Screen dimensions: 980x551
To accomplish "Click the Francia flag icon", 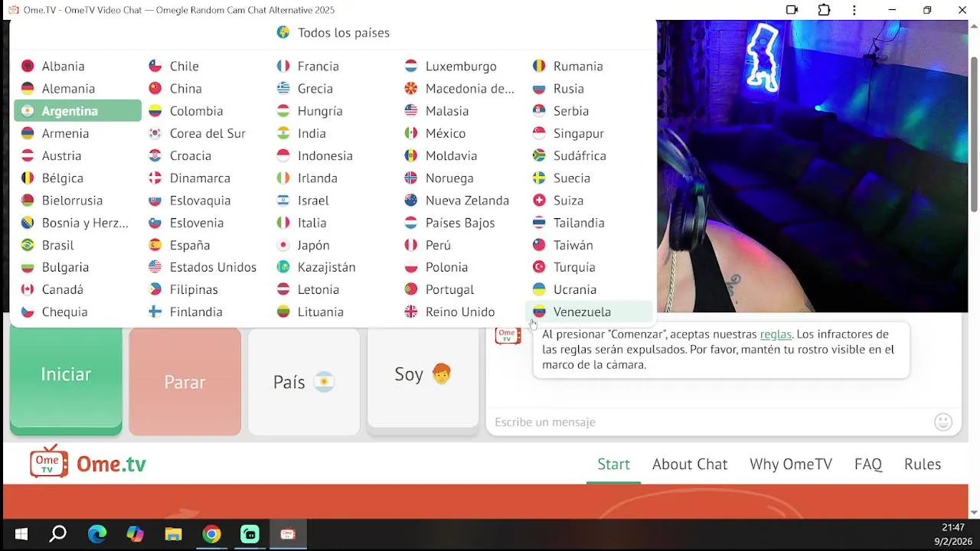I will 283,67.
